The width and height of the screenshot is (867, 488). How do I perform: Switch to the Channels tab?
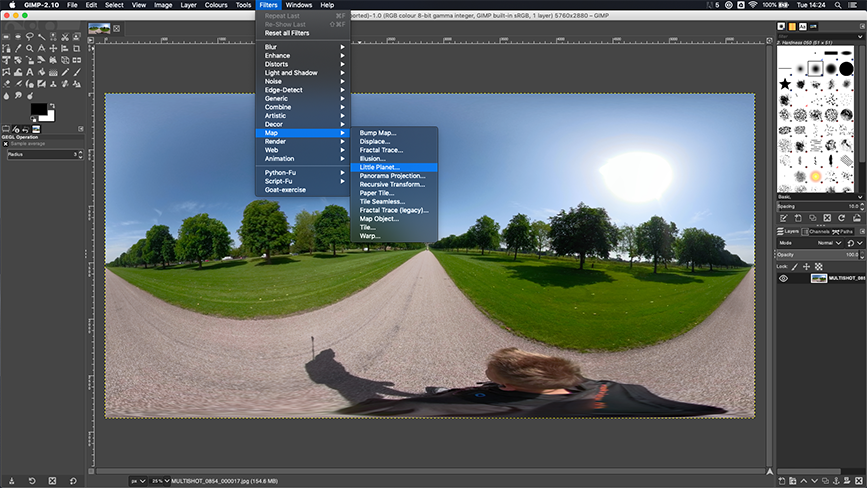pyautogui.click(x=817, y=232)
